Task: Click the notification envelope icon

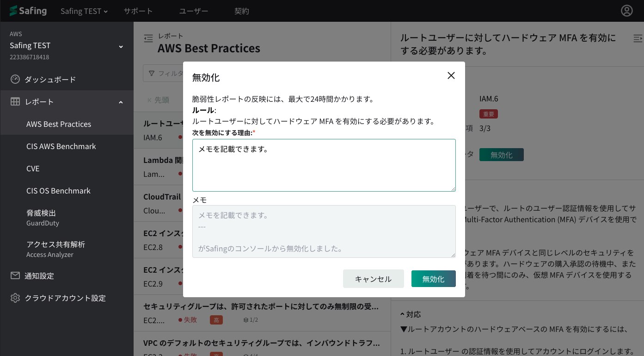Action: pyautogui.click(x=15, y=275)
